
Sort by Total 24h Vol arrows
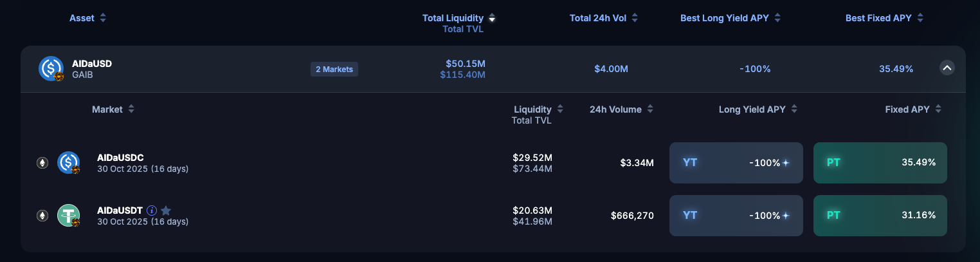pyautogui.click(x=635, y=18)
